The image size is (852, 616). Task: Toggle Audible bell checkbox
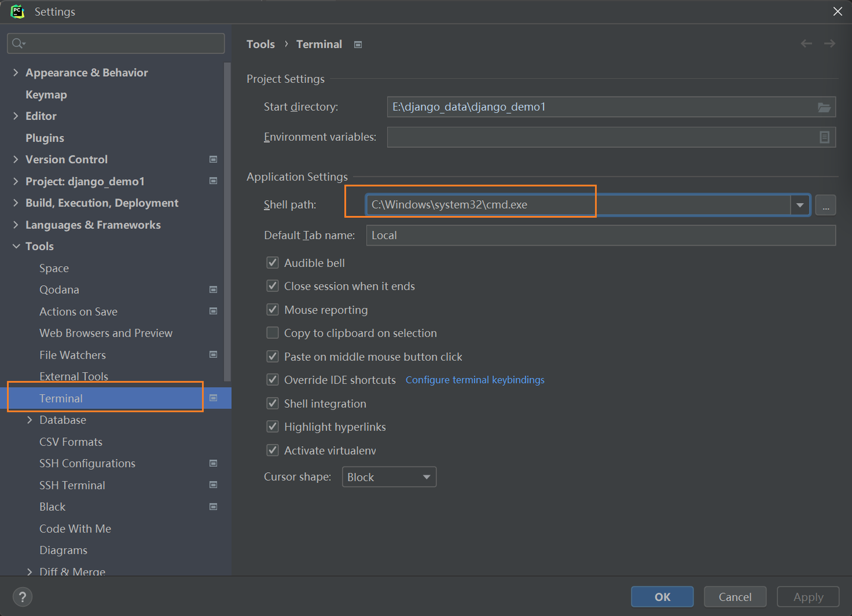273,263
